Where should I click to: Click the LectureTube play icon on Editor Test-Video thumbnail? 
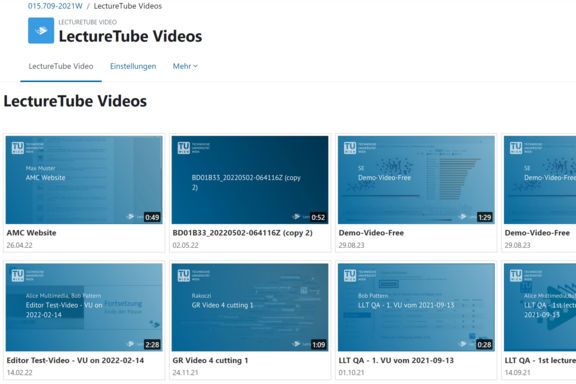tap(130, 344)
